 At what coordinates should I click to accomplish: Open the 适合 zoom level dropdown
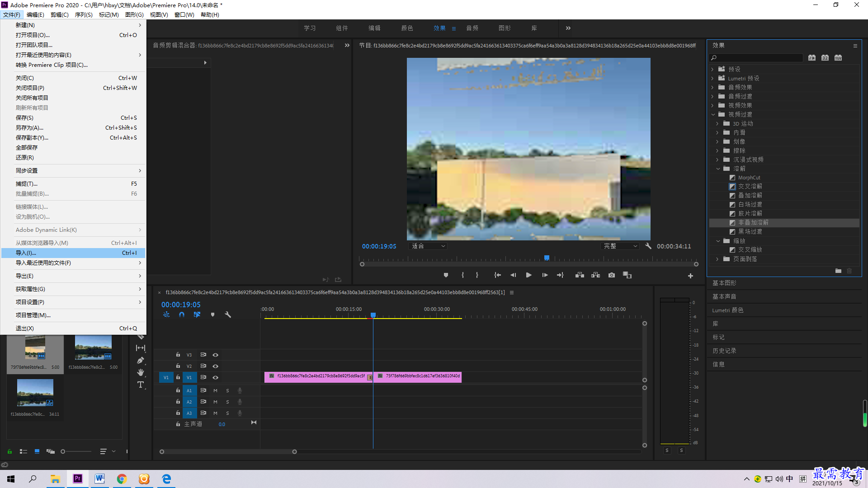[x=427, y=246]
